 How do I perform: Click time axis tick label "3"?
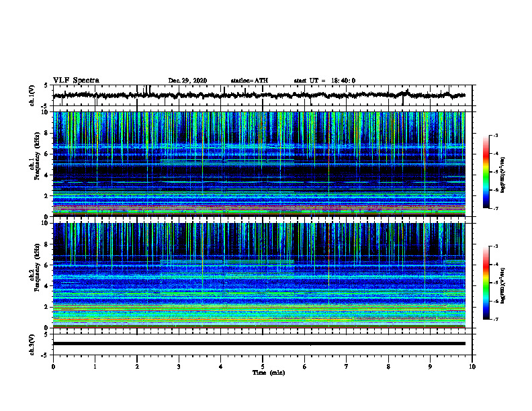(x=179, y=367)
